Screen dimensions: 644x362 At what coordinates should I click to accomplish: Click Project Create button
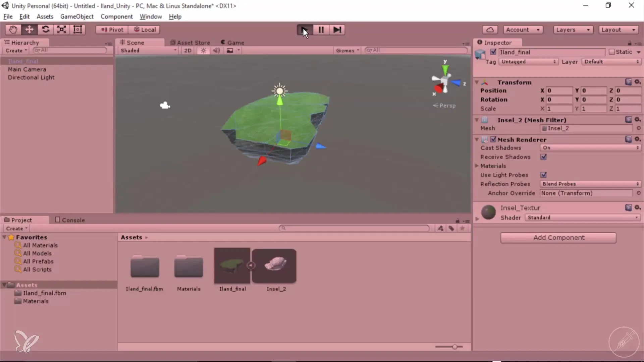[x=17, y=229]
